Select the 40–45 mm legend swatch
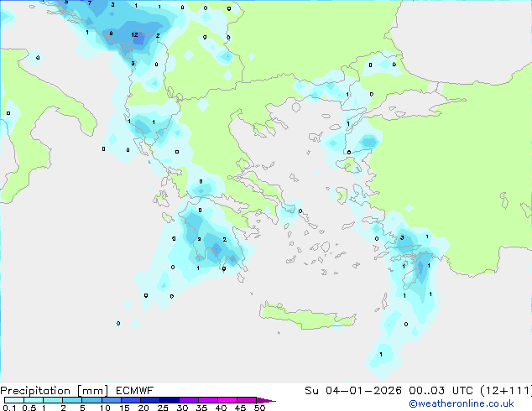Screen dimensions: 532x411 (227, 400)
